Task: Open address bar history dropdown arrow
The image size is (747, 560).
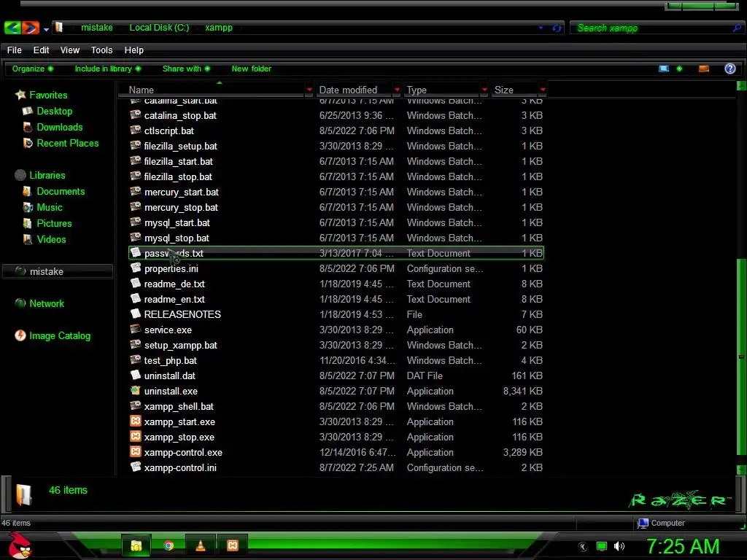Action: (541, 28)
